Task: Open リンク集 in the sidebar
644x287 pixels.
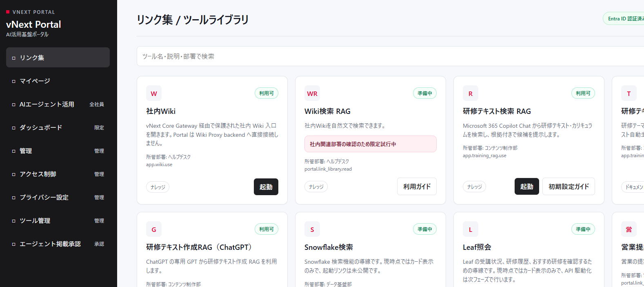Action: click(58, 58)
